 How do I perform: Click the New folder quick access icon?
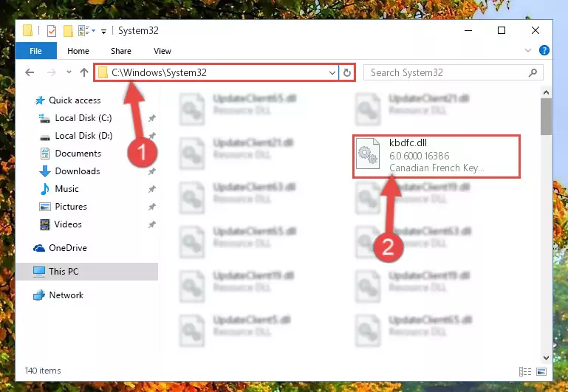coord(68,31)
